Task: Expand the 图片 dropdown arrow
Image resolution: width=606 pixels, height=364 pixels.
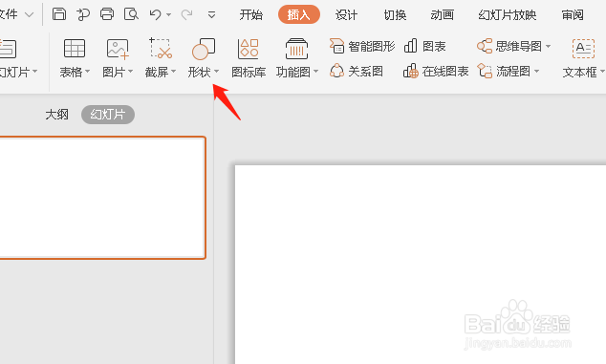Action: (130, 71)
